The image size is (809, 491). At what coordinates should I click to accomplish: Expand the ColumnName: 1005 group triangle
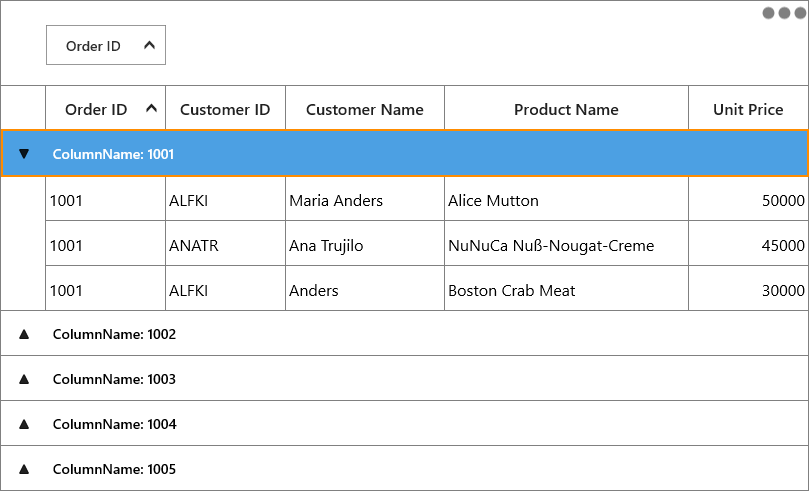(24, 469)
